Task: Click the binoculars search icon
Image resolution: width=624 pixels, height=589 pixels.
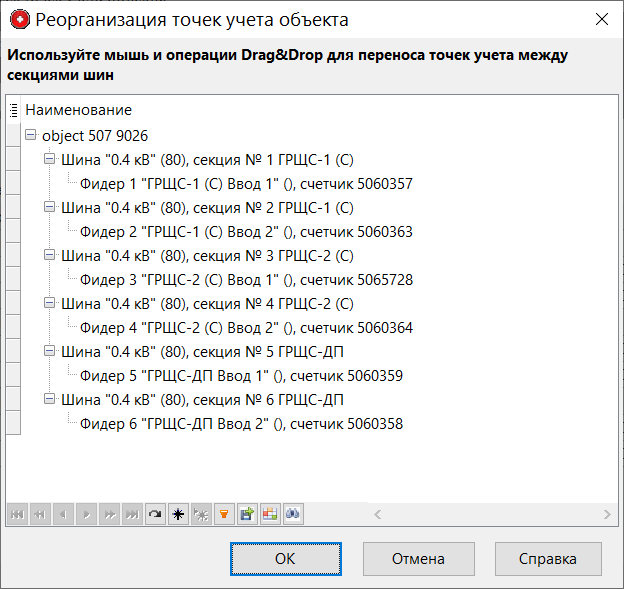Action: click(x=293, y=514)
